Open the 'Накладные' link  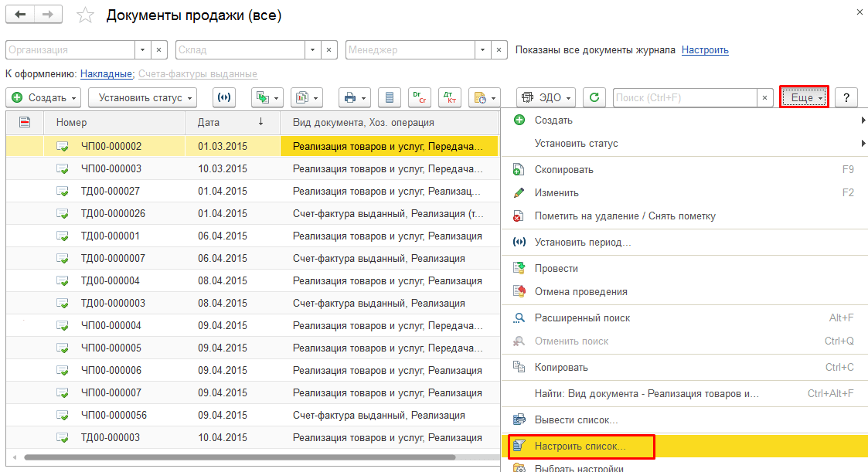(x=106, y=74)
